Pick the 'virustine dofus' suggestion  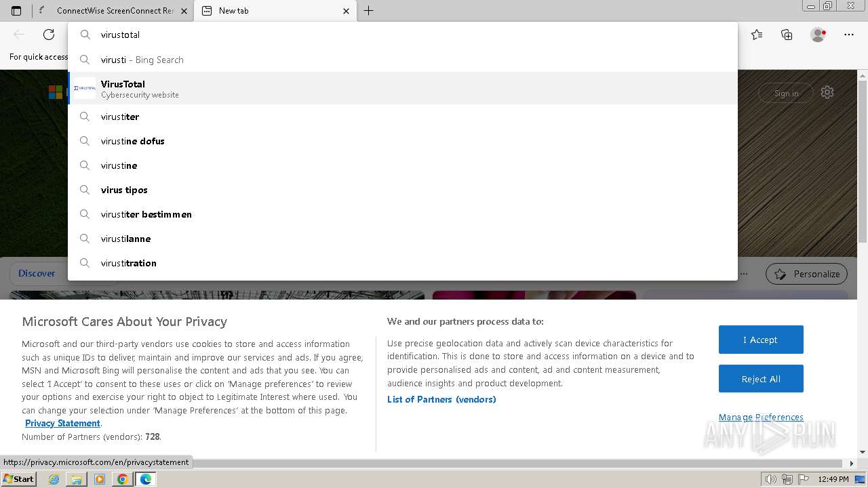click(403, 141)
